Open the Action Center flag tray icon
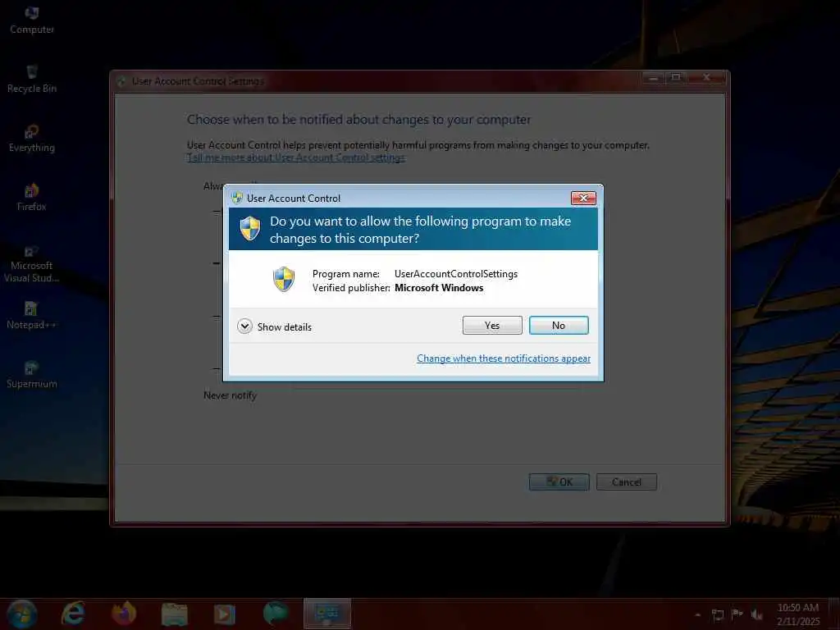The image size is (840, 630). [737, 614]
